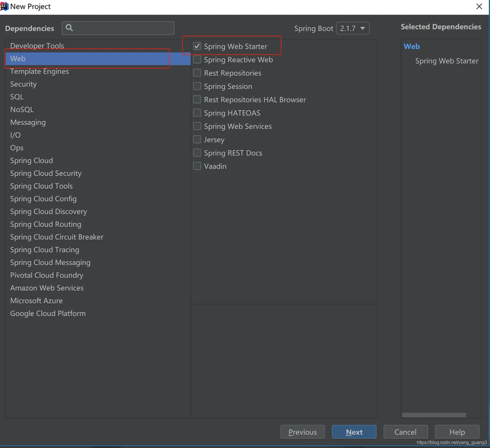490x448 pixels.
Task: Proceed with the Next button
Action: 354,432
